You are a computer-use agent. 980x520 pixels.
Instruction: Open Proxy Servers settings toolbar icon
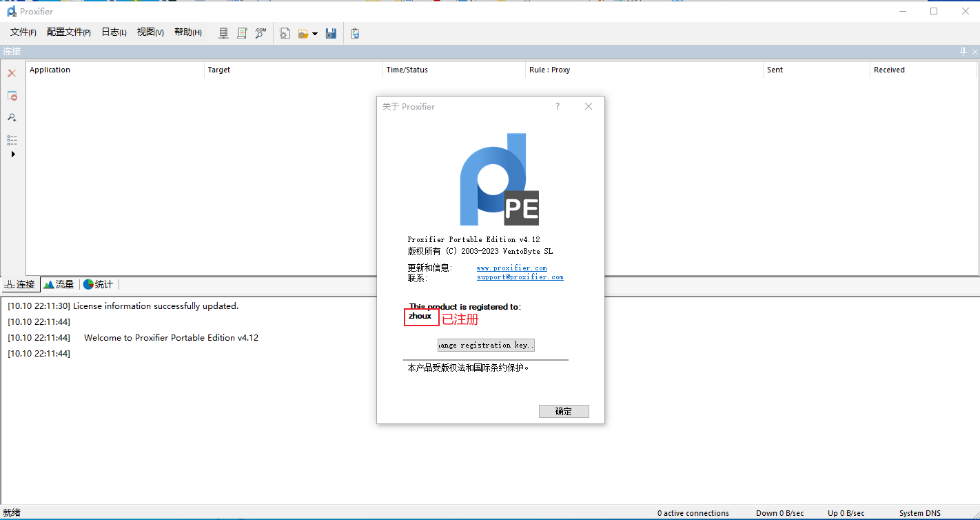point(223,33)
